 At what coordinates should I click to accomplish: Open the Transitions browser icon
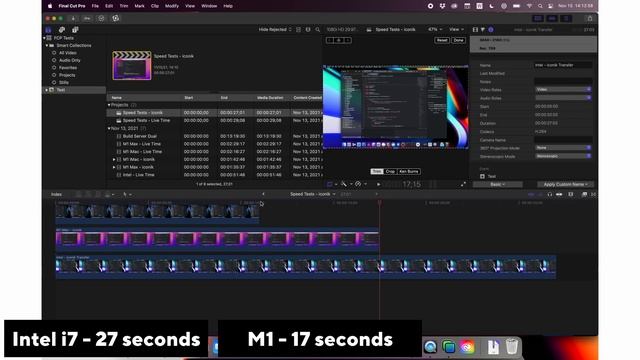click(x=593, y=194)
